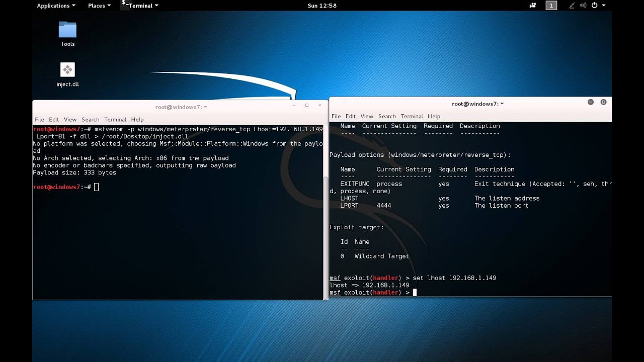Click the left terminal title bar text
Screen dimensions: 644x362
tap(181, 107)
